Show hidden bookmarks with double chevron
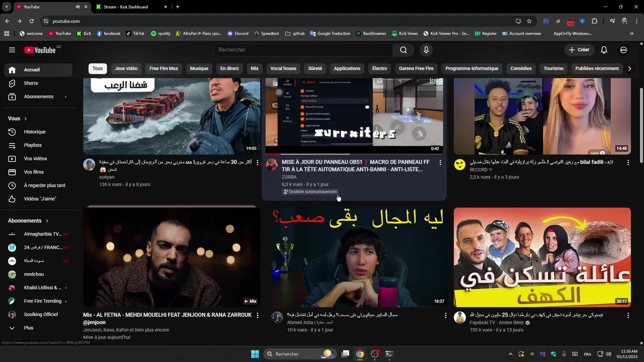The height and width of the screenshot is (362, 644). click(632, 34)
